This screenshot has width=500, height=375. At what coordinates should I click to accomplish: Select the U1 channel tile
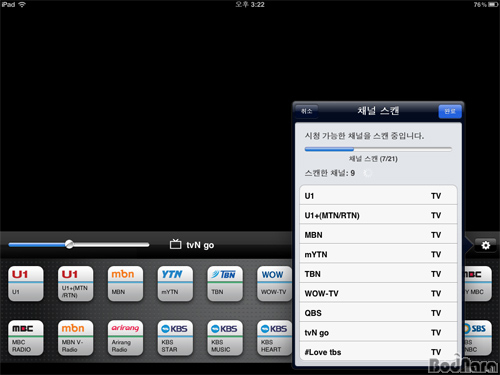point(26,284)
